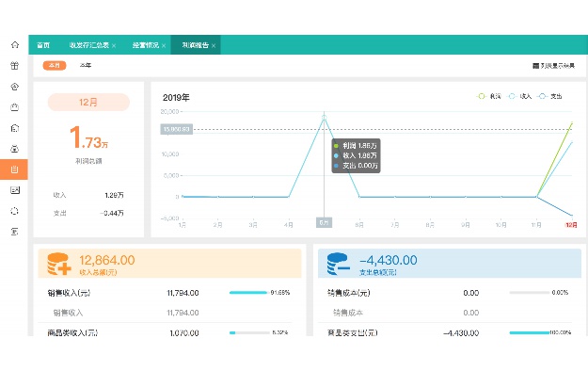Toggle the 收入 series in chart legend

point(519,96)
